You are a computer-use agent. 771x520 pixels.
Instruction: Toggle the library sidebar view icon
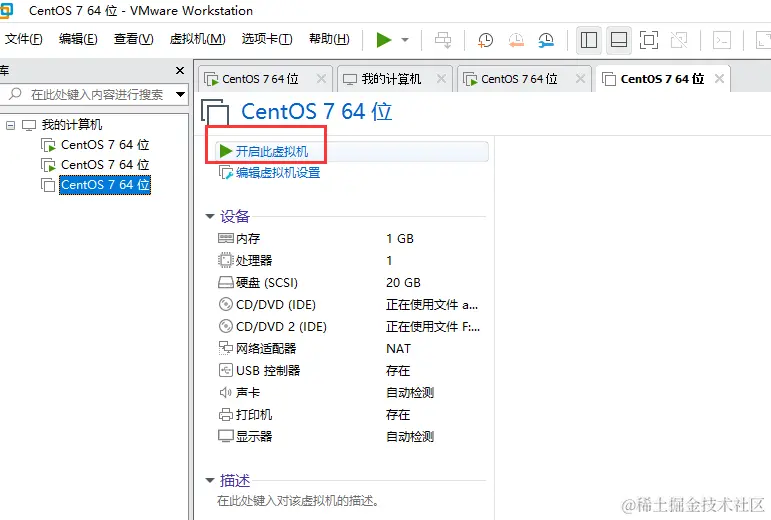point(589,40)
